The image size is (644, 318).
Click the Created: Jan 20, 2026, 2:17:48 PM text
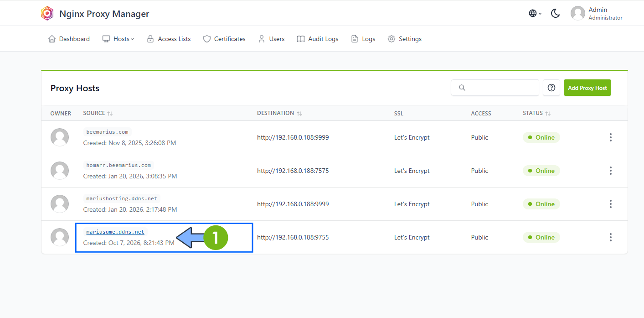(130, 209)
